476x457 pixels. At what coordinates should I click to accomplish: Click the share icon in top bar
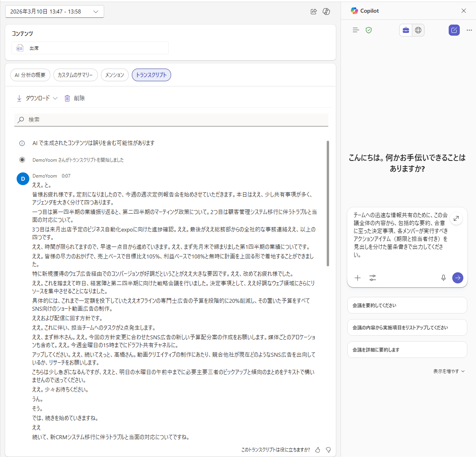[x=314, y=11]
